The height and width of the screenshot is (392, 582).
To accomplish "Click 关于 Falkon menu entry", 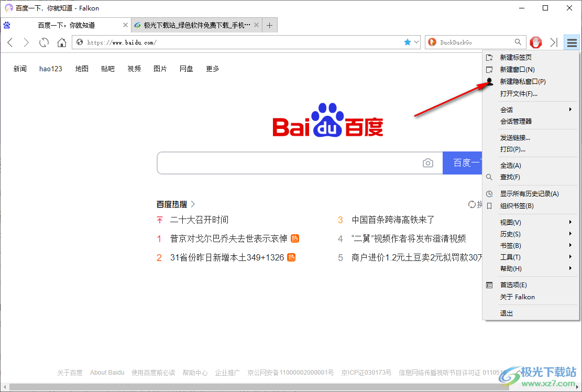I will point(531,297).
